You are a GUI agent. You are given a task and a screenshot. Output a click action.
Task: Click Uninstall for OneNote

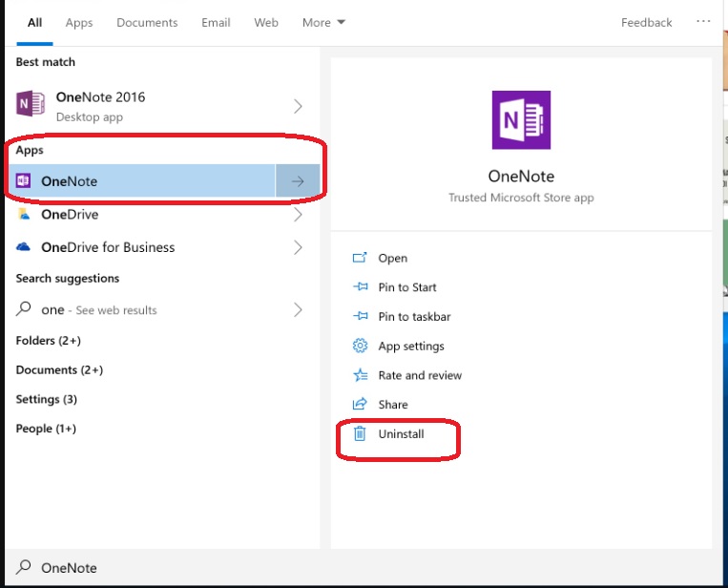[x=401, y=433]
